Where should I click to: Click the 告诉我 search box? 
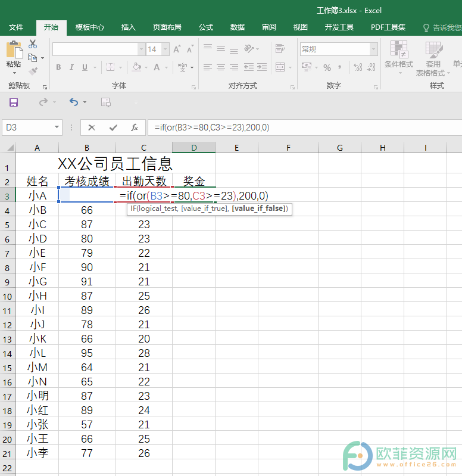pos(443,27)
